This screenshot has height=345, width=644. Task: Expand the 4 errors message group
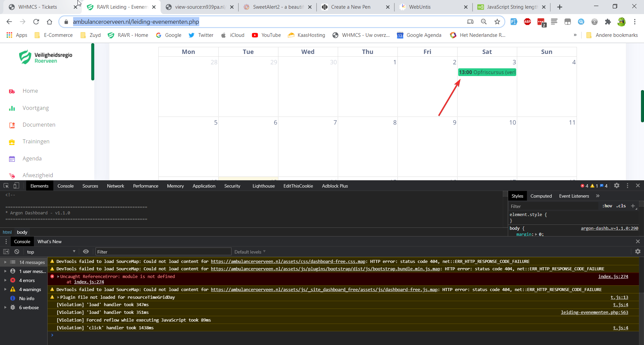pyautogui.click(x=27, y=280)
